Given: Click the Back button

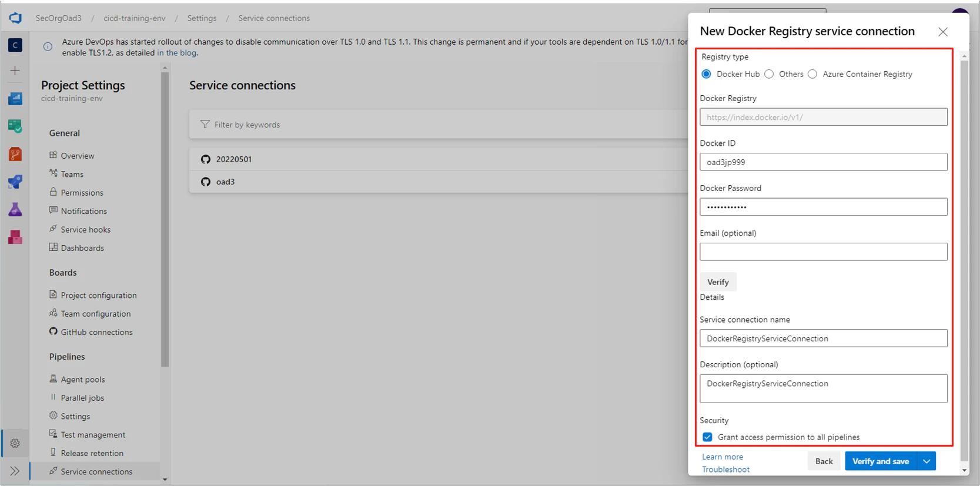Looking at the screenshot, I should tap(824, 461).
